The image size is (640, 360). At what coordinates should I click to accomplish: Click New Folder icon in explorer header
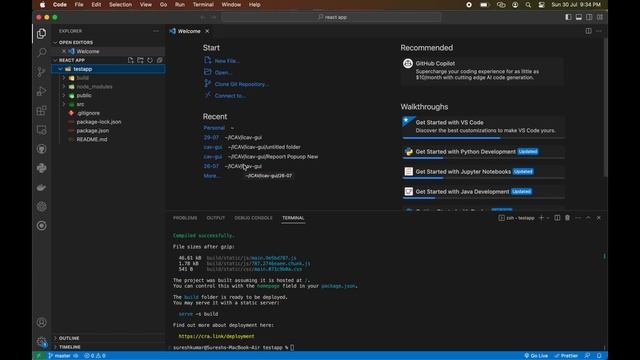[x=140, y=60]
